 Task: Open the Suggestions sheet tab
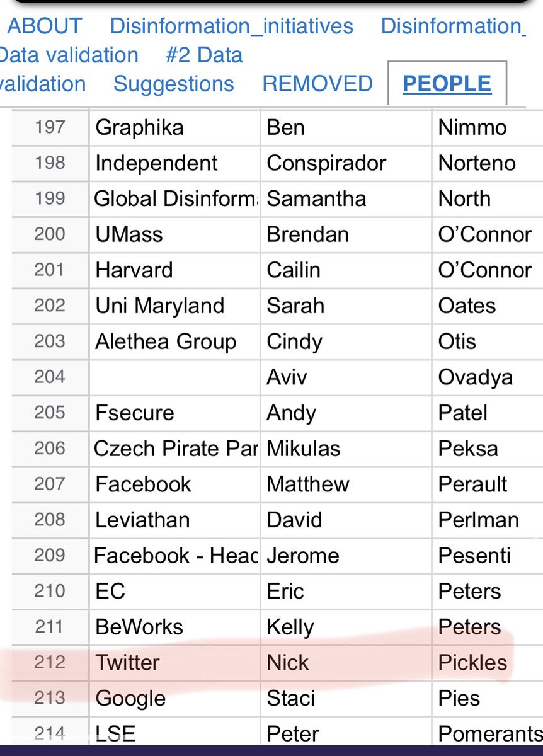coord(173,84)
